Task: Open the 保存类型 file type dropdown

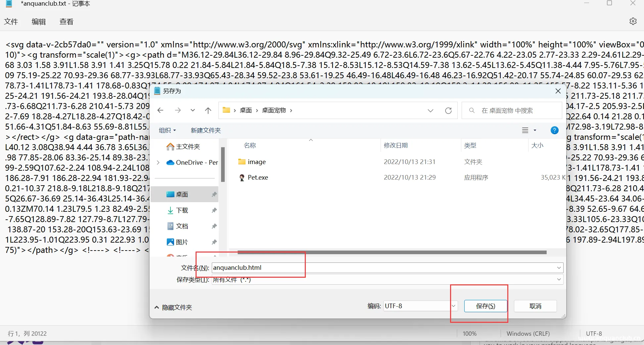Action: [559, 279]
